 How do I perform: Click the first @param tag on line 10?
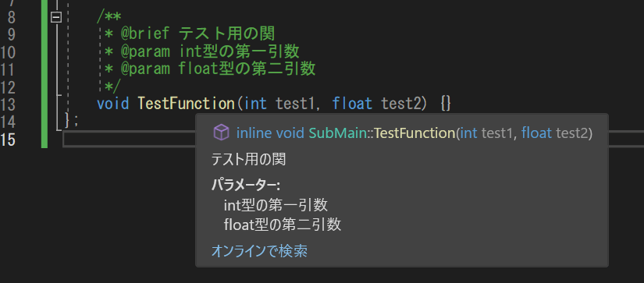(144, 51)
